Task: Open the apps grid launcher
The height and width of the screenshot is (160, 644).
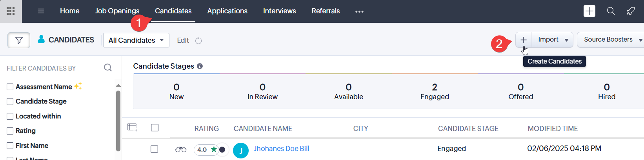Action: click(11, 11)
